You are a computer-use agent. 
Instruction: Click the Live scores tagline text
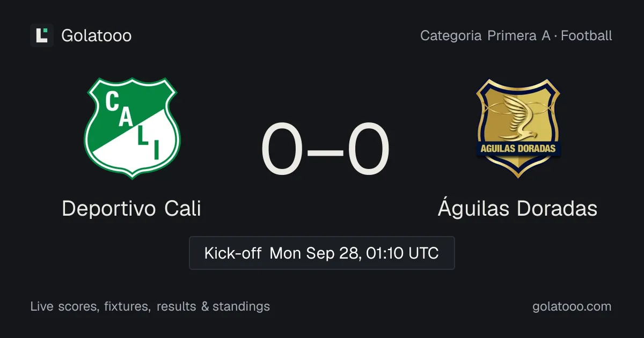click(64, 306)
